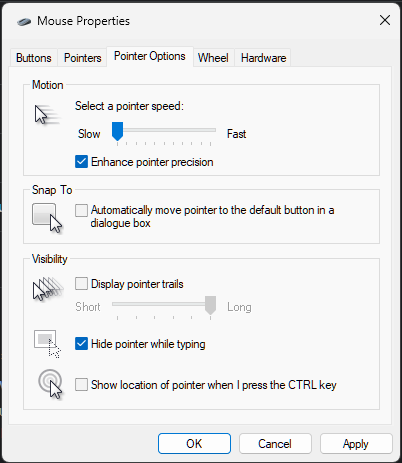Close the Mouse Properties dialog
The image size is (402, 463).
(x=385, y=20)
